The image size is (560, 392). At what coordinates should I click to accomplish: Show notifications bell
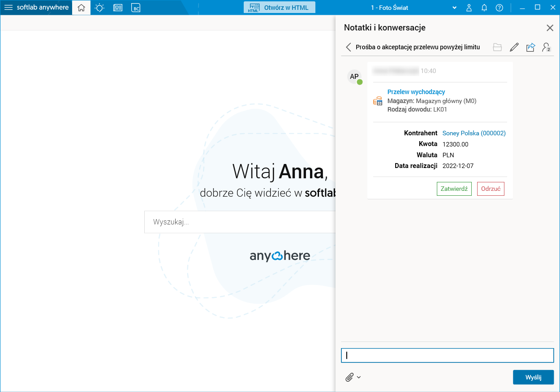tap(484, 8)
